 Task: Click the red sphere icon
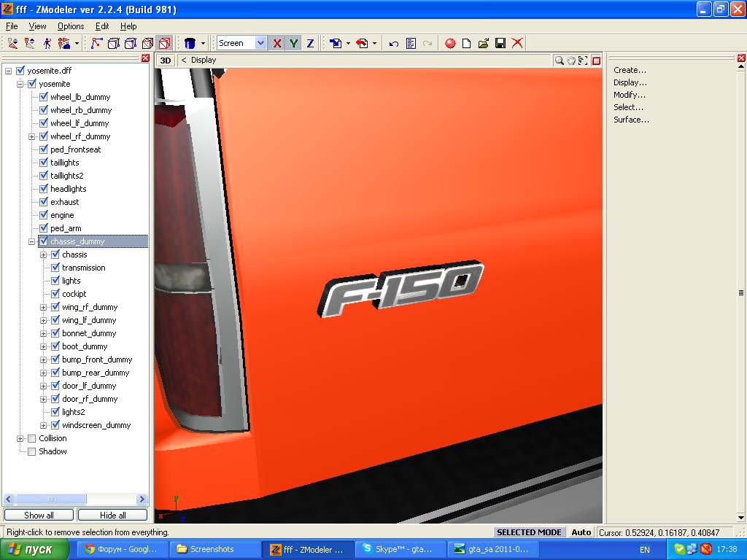point(449,43)
